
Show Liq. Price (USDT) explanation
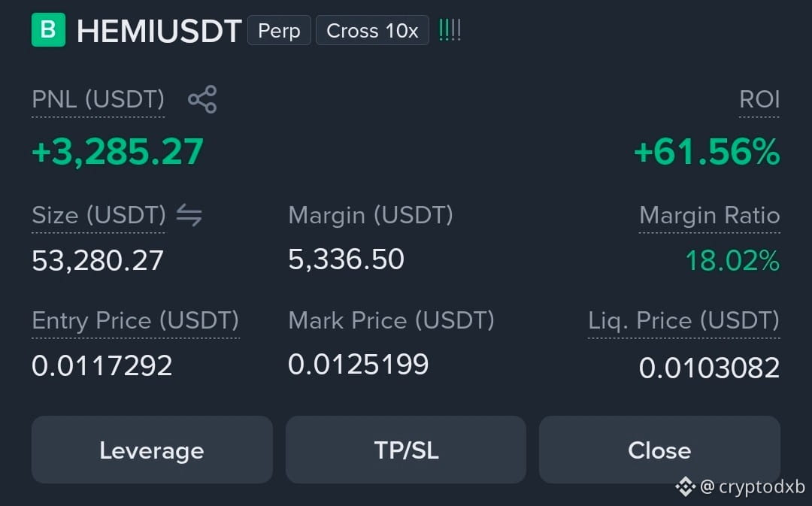(683, 320)
